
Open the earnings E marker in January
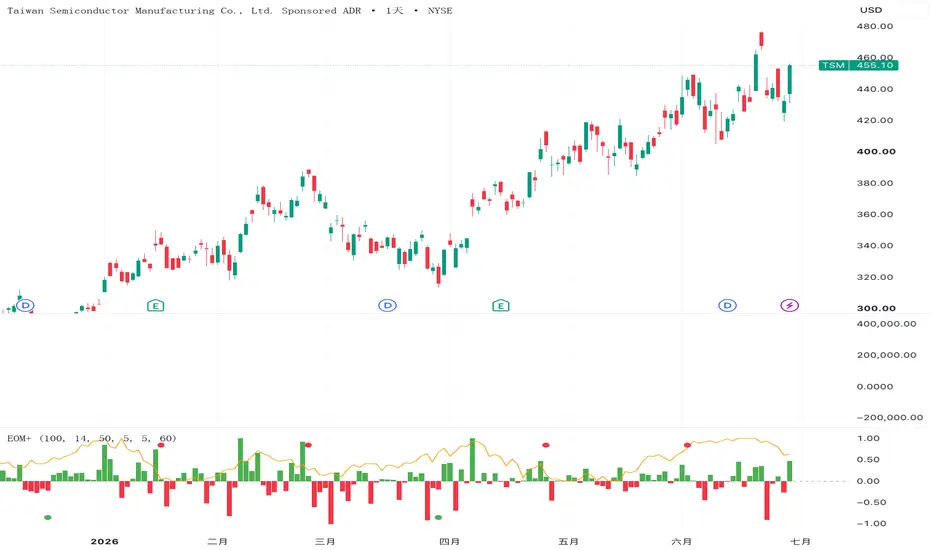pyautogui.click(x=156, y=306)
